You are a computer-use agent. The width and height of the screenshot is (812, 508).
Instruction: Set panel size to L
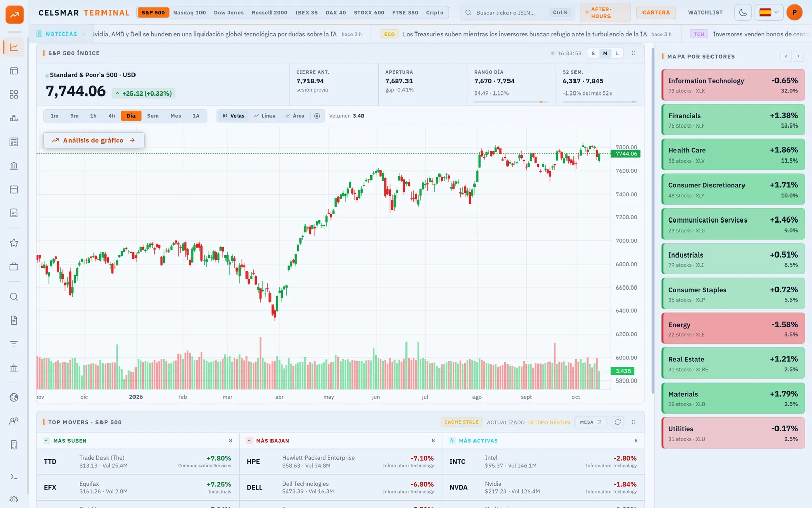pyautogui.click(x=617, y=53)
